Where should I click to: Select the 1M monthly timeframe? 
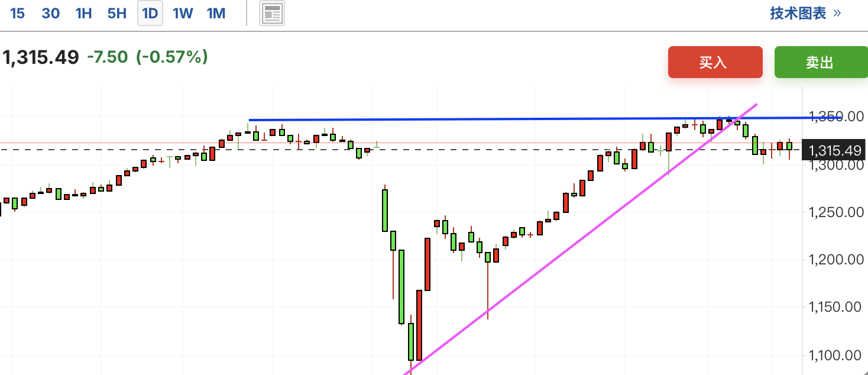[216, 14]
